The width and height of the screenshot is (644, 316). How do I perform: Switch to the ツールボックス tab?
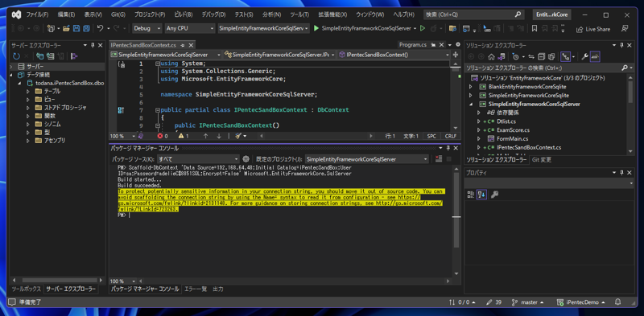(26, 289)
